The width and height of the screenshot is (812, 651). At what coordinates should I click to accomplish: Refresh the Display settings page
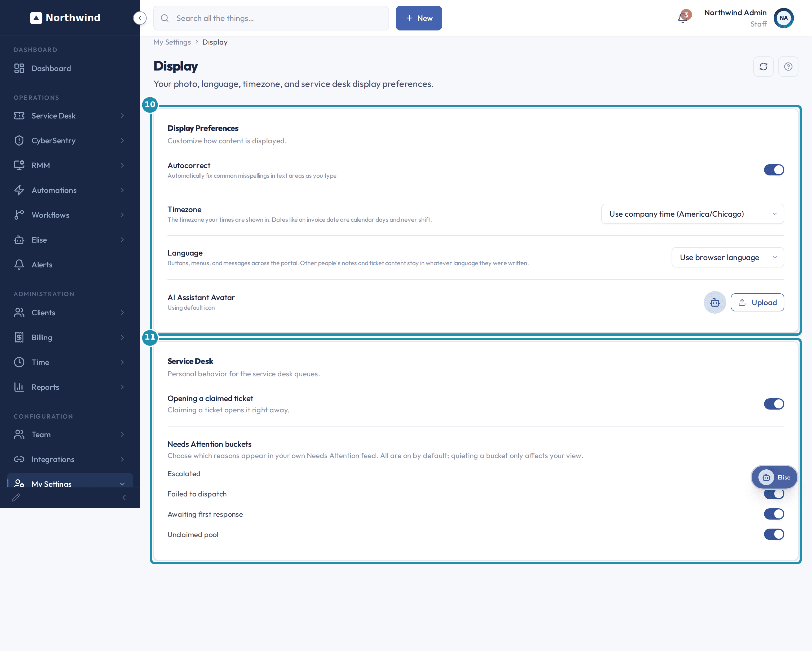[764, 67]
